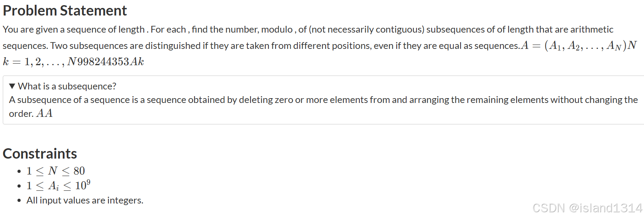The height and width of the screenshot is (219, 644).
Task: Click the "Problem Statement" heading
Action: click(65, 11)
